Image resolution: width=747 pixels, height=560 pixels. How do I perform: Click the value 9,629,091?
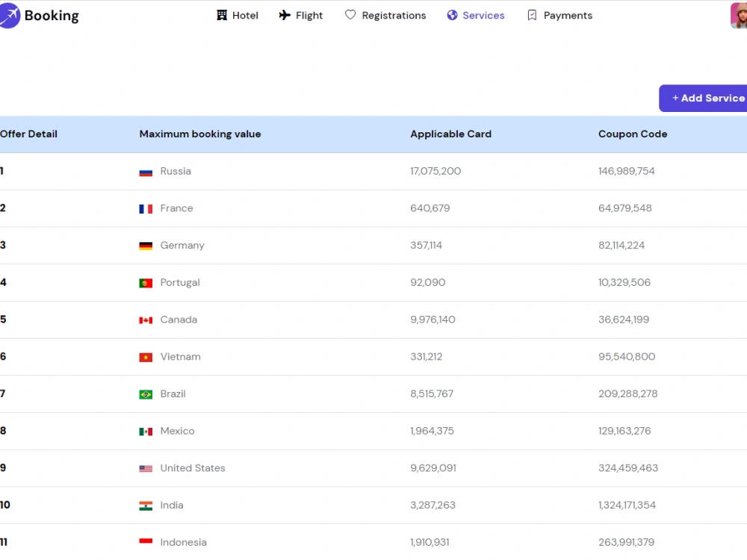(x=433, y=468)
